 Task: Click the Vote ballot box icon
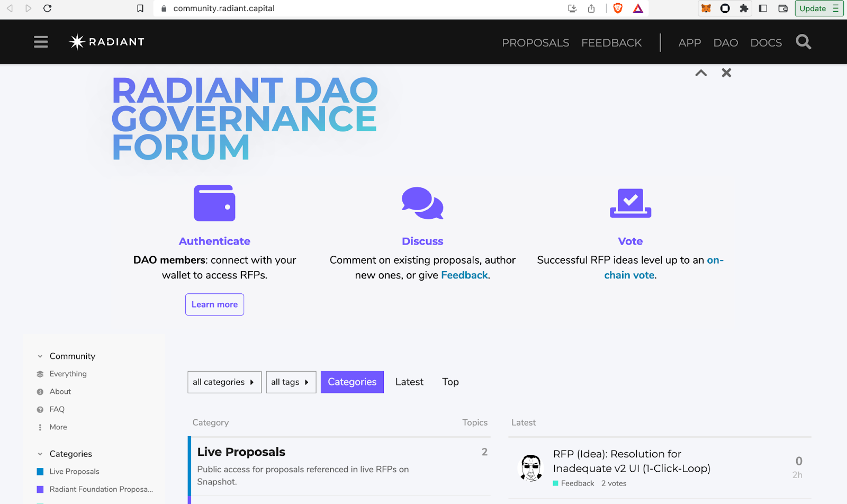point(630,203)
